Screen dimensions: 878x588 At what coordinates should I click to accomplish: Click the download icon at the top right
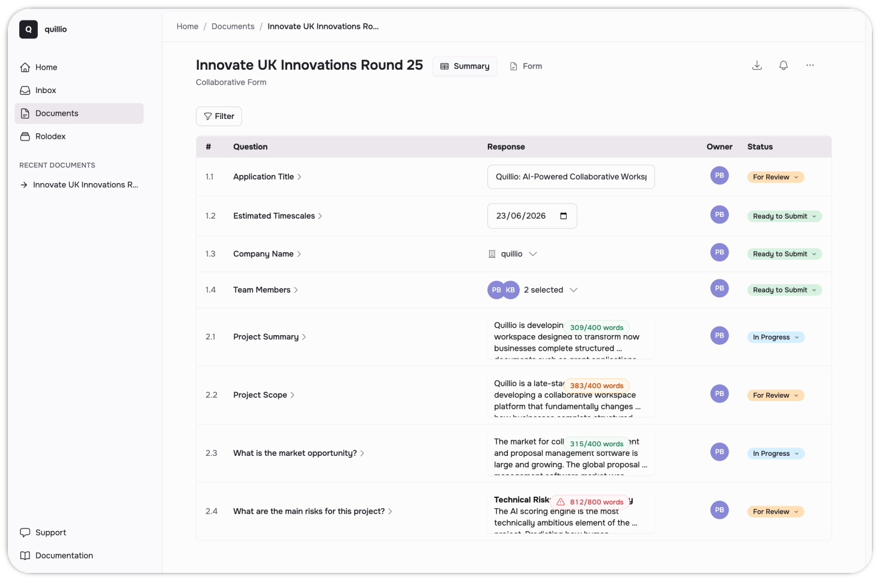(757, 65)
